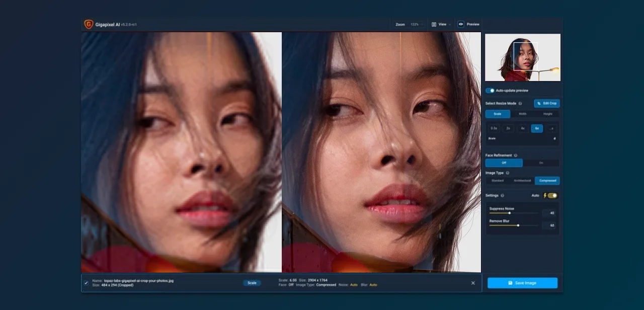Click the original preview pane
The image size is (644, 310).
click(x=181, y=152)
